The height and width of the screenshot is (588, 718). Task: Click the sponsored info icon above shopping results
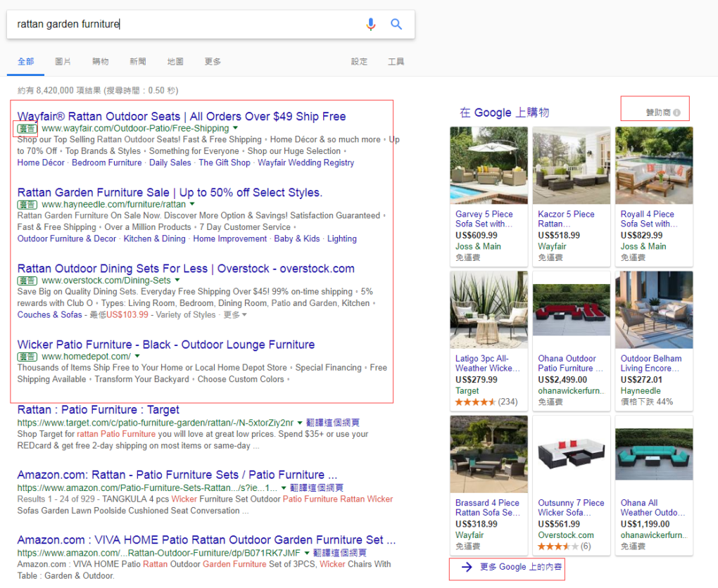point(676,113)
